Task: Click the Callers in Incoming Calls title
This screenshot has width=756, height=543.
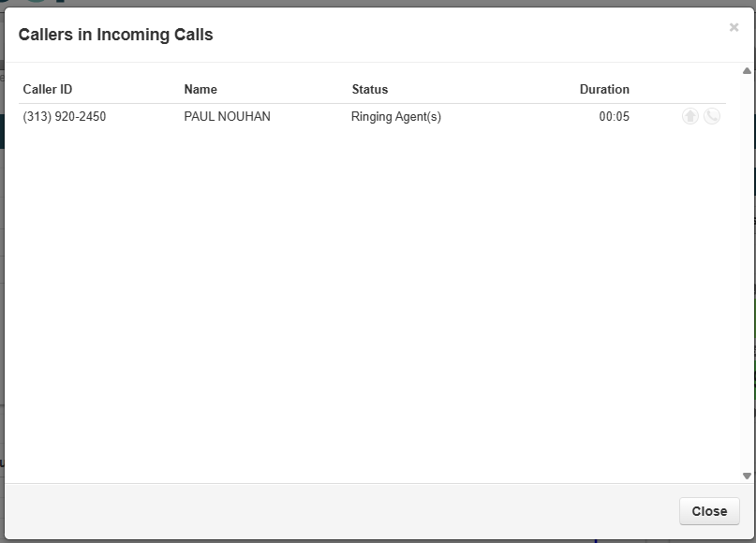Action: (116, 36)
